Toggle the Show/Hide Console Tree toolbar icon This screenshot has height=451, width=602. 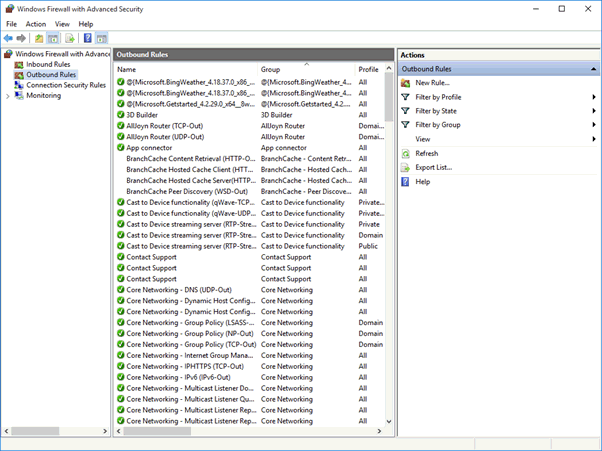point(53,38)
